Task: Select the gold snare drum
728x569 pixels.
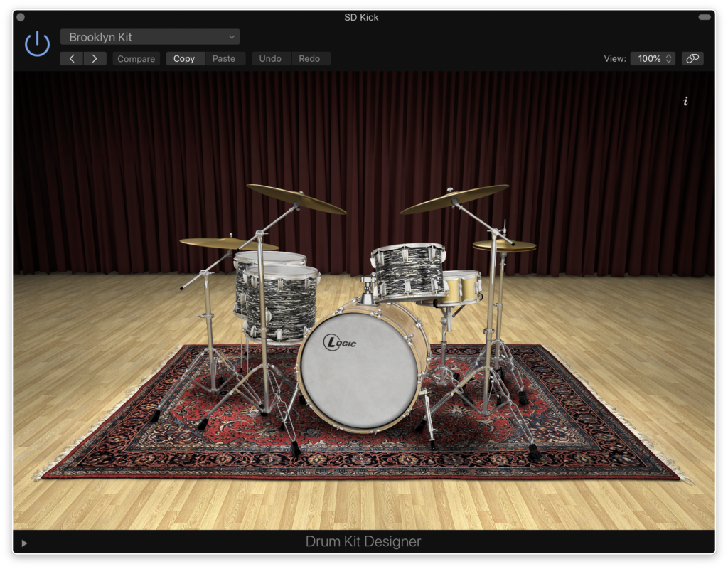Action: coord(461,287)
